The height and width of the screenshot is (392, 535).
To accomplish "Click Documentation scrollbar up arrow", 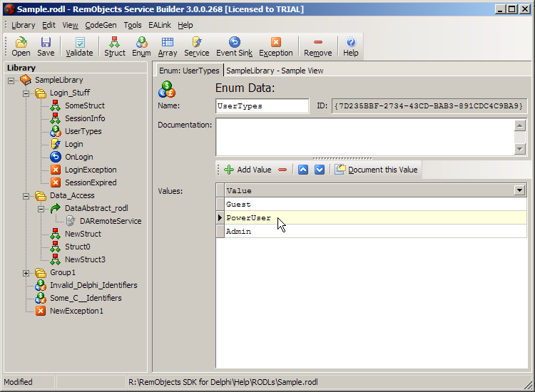I will pyautogui.click(x=519, y=125).
